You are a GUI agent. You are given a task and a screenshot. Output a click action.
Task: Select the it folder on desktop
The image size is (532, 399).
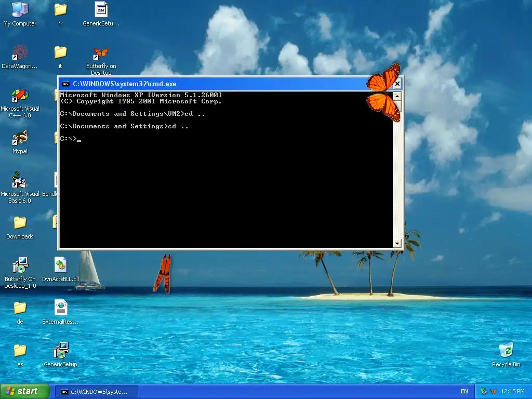coord(60,56)
